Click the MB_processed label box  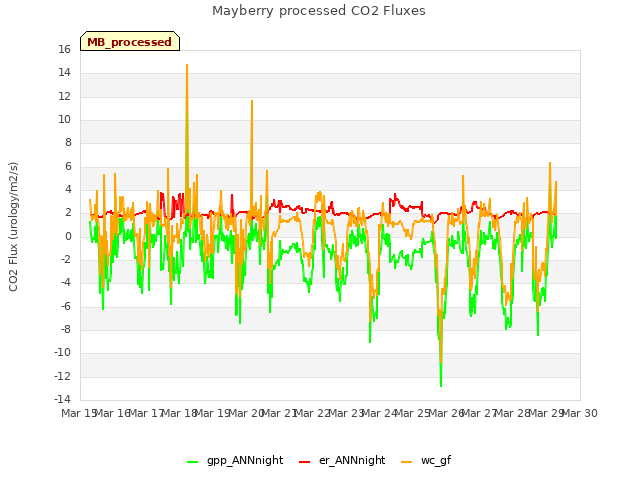pyautogui.click(x=130, y=41)
